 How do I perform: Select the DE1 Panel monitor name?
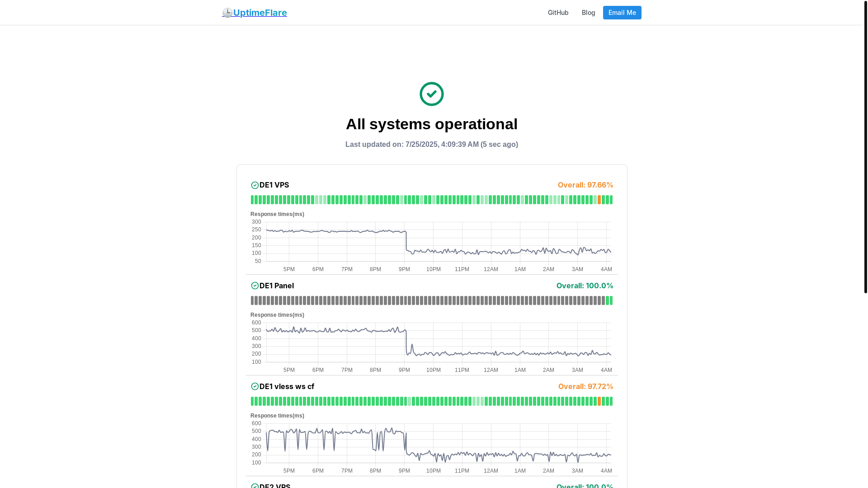(277, 286)
